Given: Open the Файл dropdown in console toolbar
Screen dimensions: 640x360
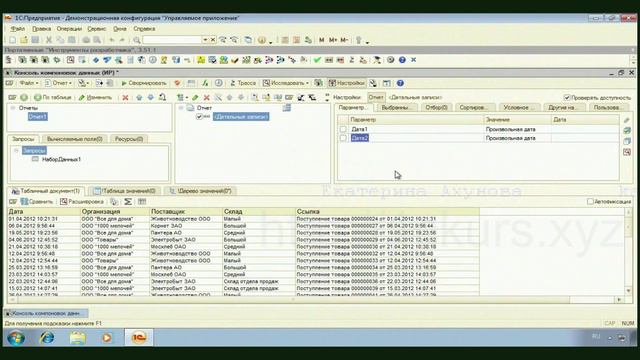Looking at the screenshot, I should (x=29, y=83).
